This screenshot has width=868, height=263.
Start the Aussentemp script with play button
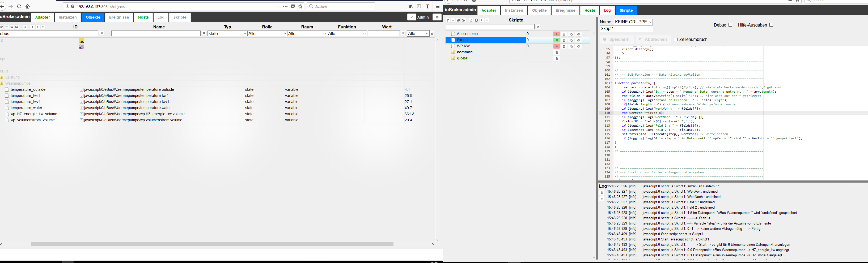[x=556, y=34]
